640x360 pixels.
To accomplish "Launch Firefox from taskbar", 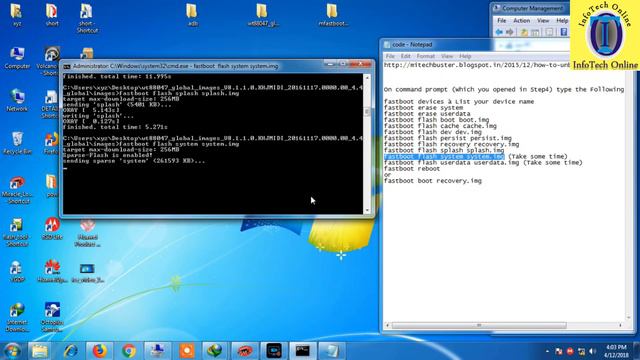I will (99, 351).
